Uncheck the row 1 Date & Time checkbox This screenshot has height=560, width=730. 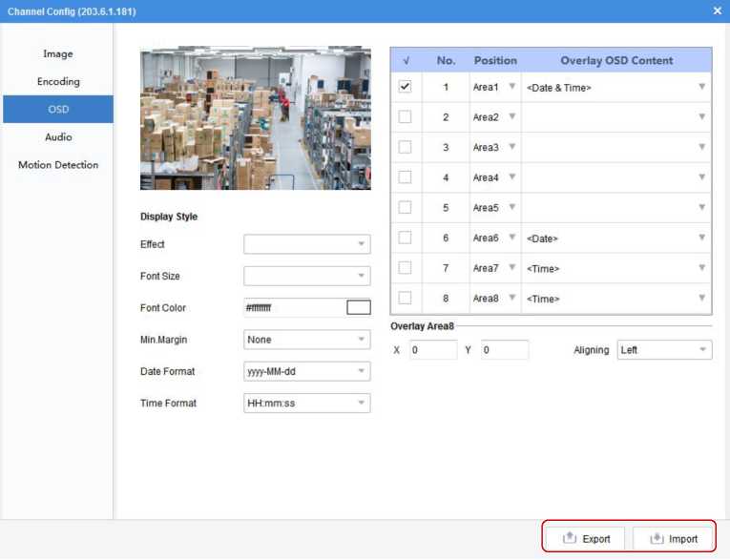click(x=405, y=87)
